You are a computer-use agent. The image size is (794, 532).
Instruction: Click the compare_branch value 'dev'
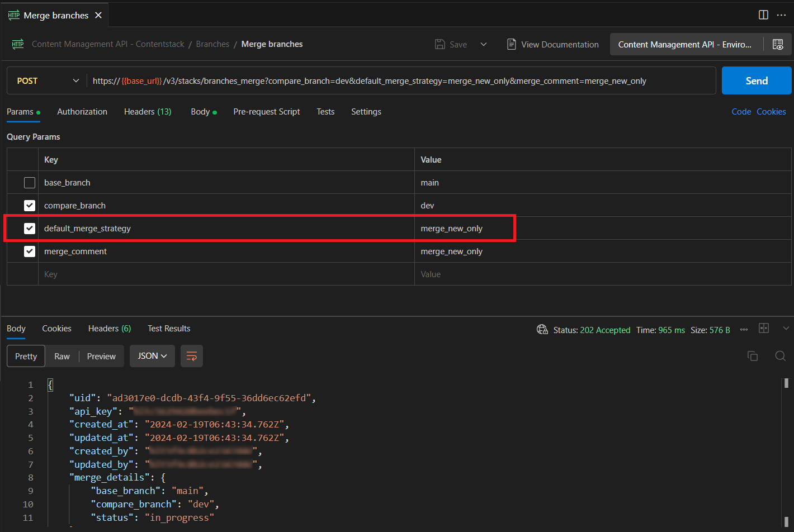[427, 206]
